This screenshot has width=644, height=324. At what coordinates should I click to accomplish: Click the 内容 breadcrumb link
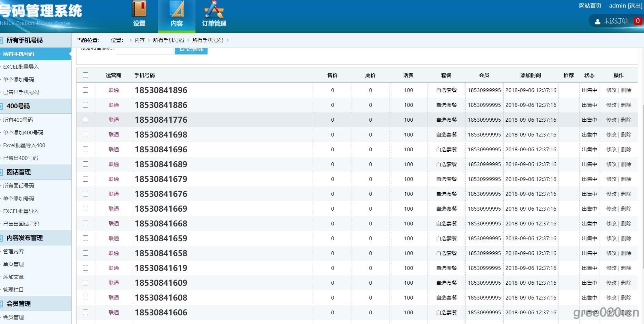(x=140, y=40)
